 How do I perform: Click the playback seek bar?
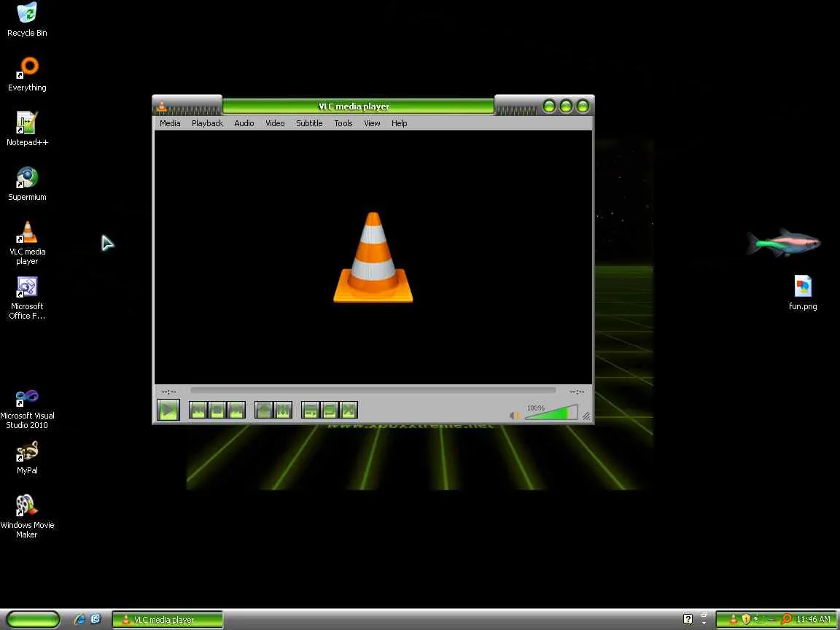[x=373, y=391]
